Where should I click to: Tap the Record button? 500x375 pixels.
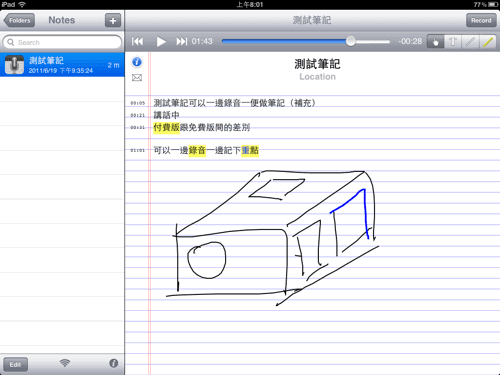[x=481, y=21]
